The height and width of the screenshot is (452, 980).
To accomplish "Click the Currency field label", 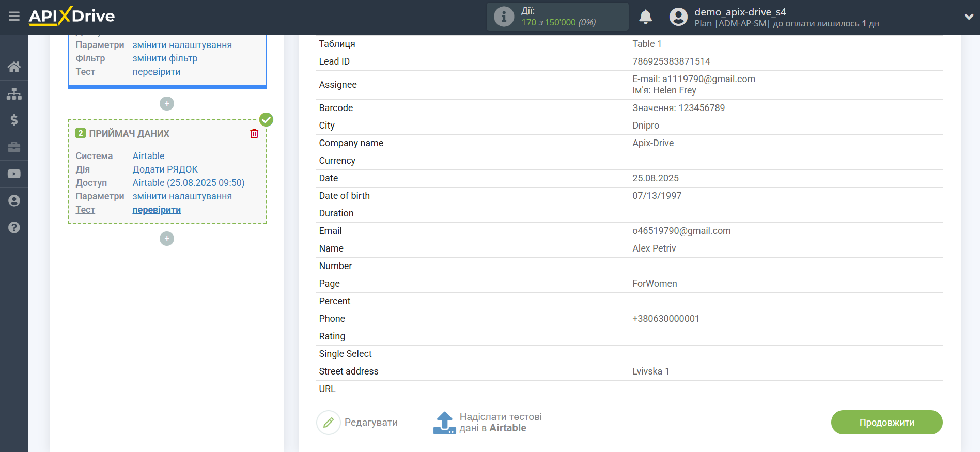I will click(x=337, y=161).
